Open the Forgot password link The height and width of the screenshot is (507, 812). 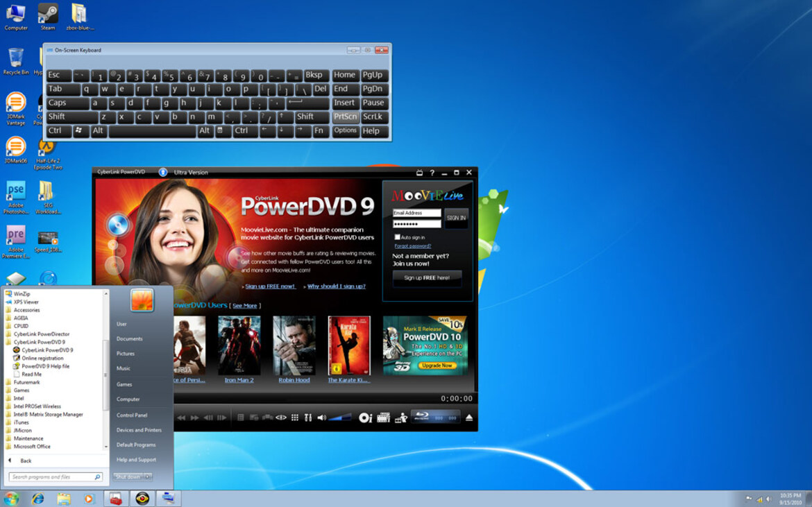click(x=413, y=246)
